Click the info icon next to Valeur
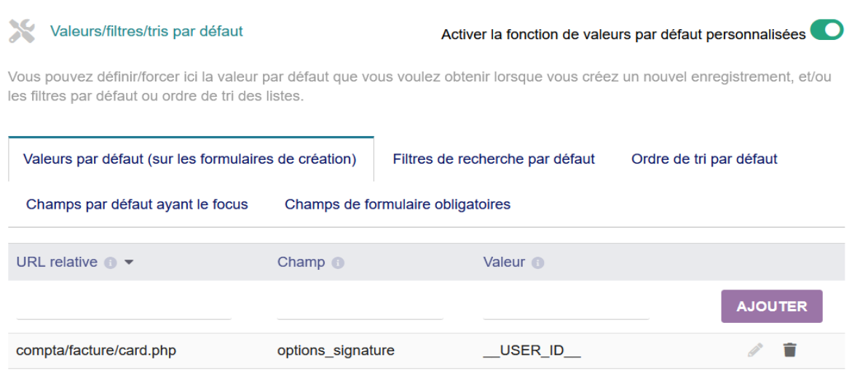 (537, 263)
